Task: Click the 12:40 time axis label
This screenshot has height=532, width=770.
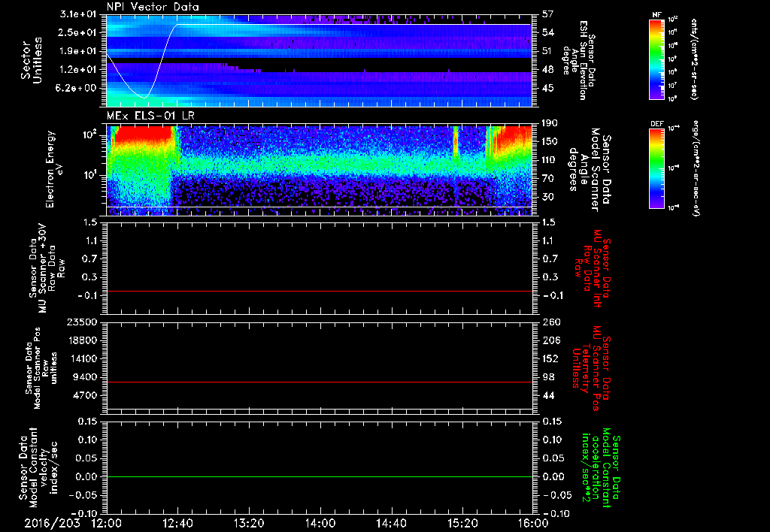Action: pyautogui.click(x=177, y=523)
